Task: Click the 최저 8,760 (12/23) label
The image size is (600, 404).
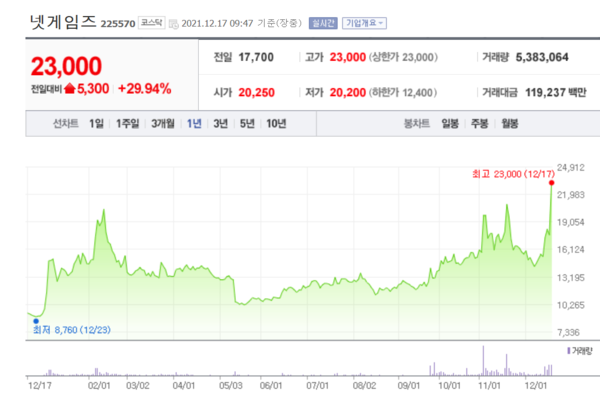Action: (x=72, y=330)
